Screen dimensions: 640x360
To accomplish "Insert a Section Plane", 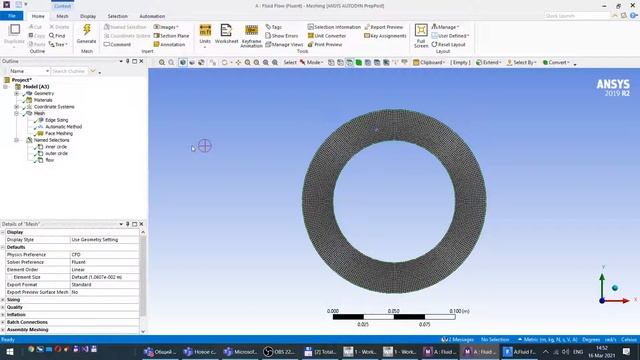I will (x=171, y=36).
